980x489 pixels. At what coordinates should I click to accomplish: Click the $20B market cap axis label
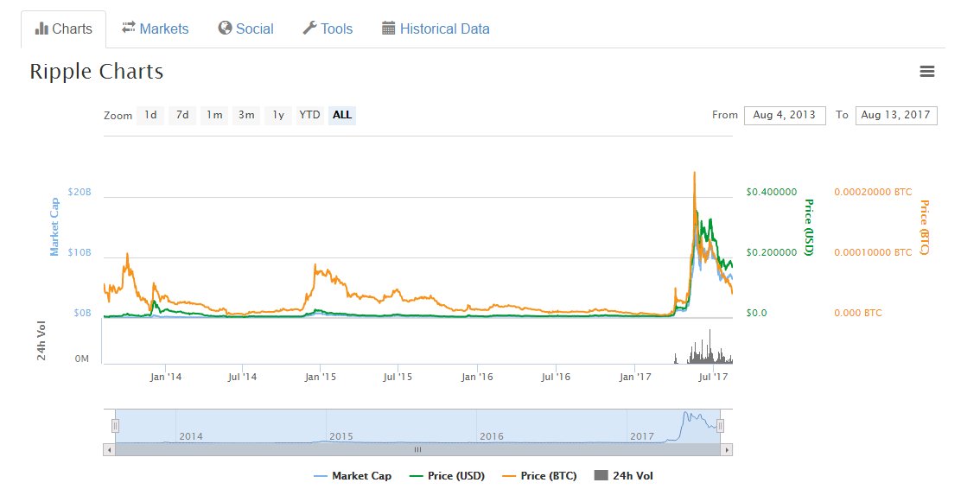80,193
